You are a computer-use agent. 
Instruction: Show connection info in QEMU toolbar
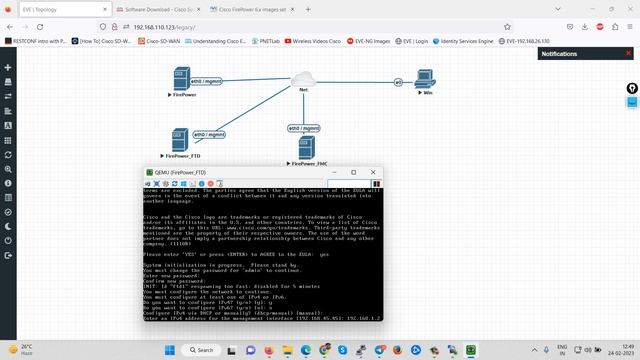pos(202,184)
